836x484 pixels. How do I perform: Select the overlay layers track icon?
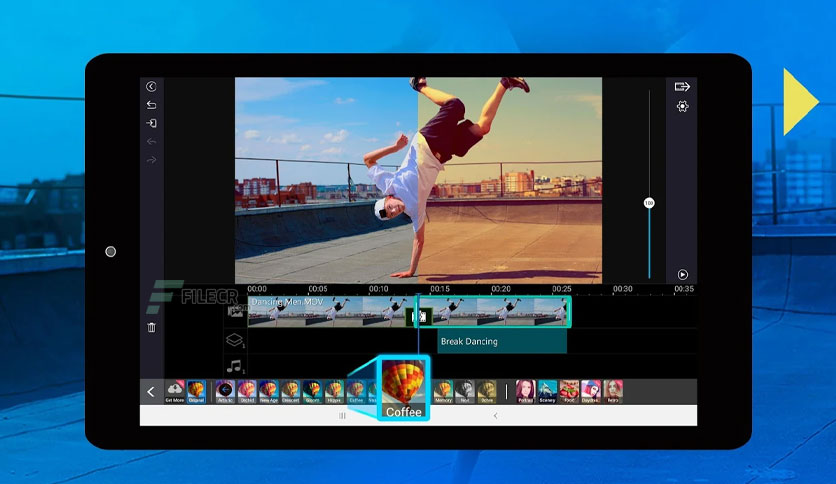pos(235,340)
